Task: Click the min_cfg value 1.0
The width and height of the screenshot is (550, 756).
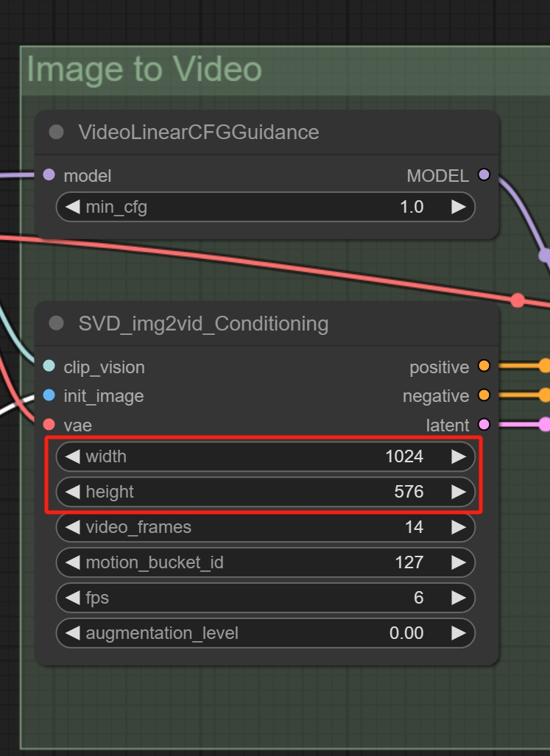Action: pyautogui.click(x=412, y=207)
